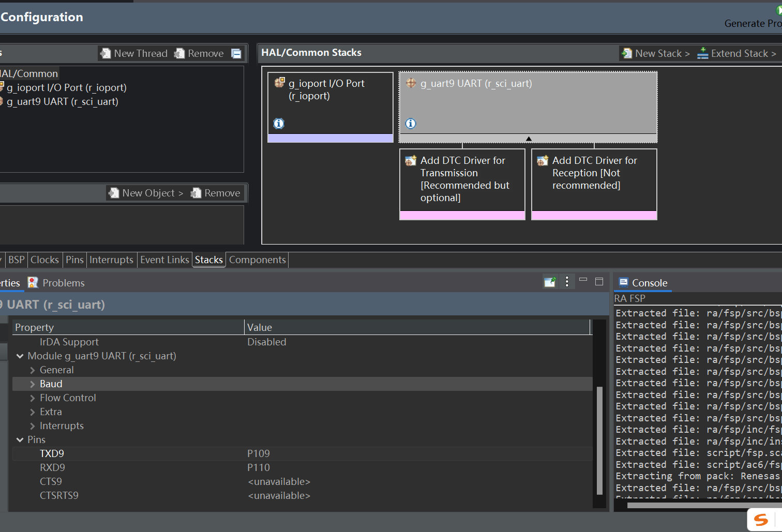Select the Console view tab
The height and width of the screenshot is (532, 782).
click(643, 283)
